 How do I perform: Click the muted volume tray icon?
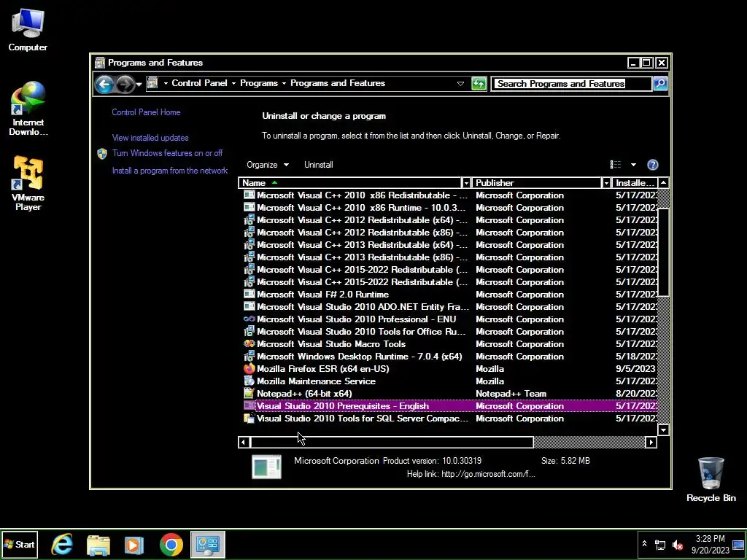coord(677,545)
